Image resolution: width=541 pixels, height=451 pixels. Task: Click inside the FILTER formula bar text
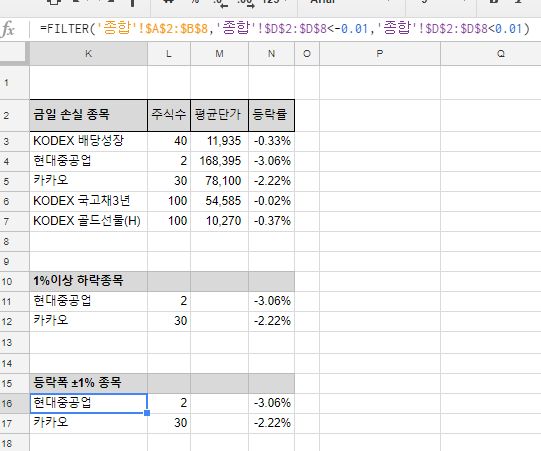(285, 29)
